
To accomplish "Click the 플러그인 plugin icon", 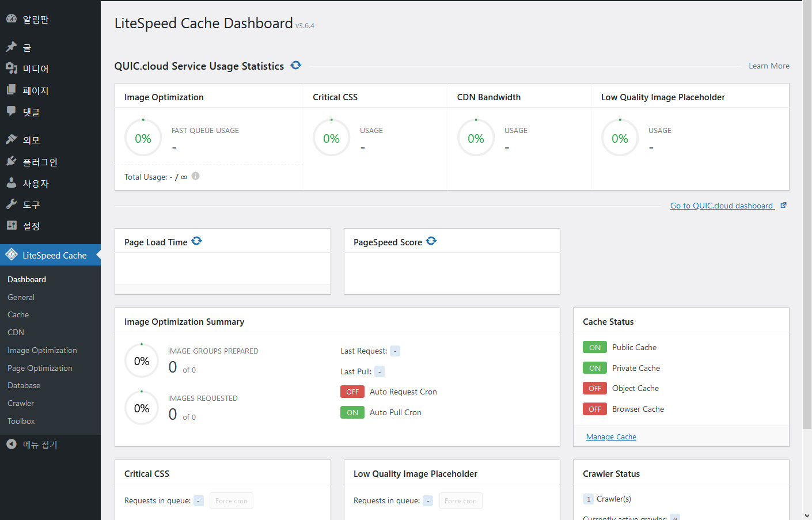I will tap(12, 161).
